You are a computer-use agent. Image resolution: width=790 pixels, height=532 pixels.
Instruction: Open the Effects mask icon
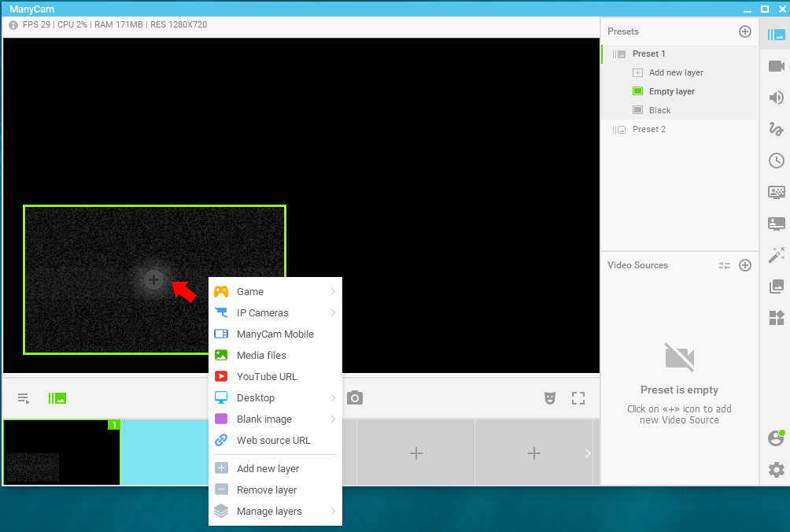[x=550, y=398]
